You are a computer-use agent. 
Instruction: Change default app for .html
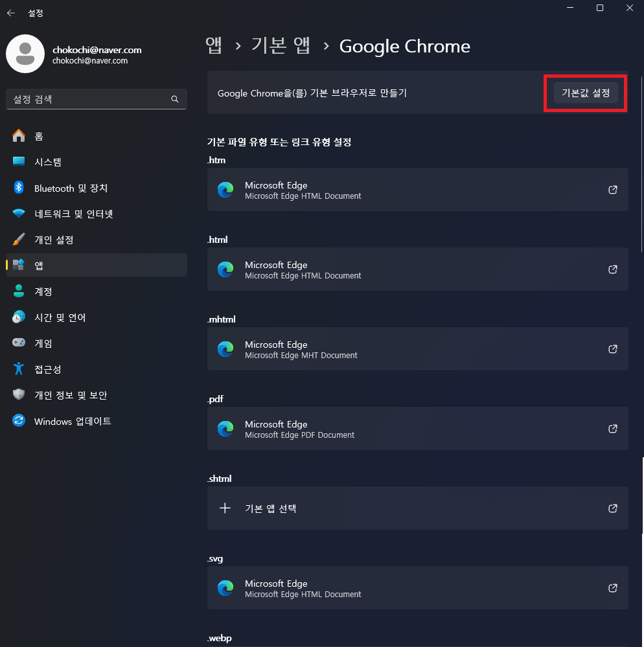click(x=418, y=269)
